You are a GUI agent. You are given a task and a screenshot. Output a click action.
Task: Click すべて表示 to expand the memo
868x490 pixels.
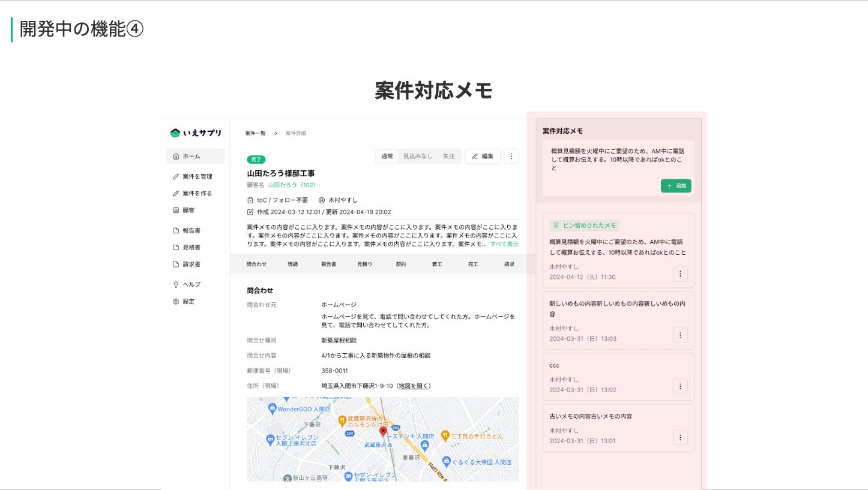[504, 244]
